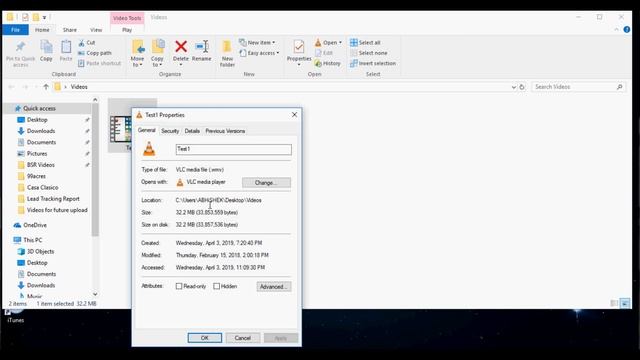Image resolution: width=640 pixels, height=360 pixels.
Task: Create a New folder
Action: tap(227, 53)
